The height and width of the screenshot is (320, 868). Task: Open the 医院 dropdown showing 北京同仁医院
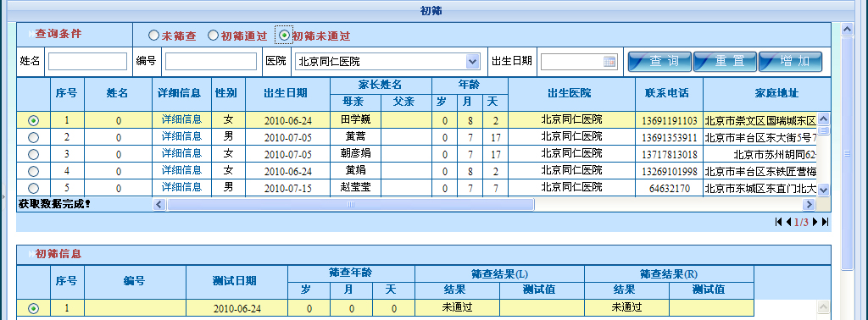387,61
